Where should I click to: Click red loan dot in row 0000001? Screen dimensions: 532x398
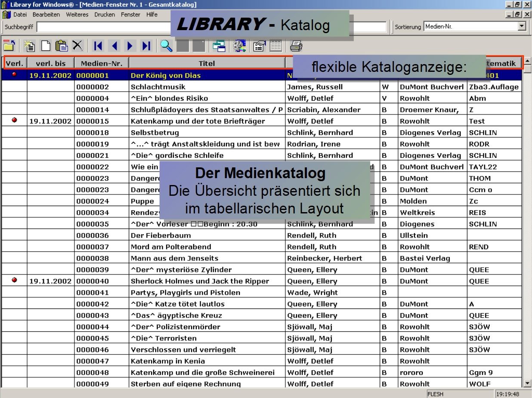click(x=14, y=74)
